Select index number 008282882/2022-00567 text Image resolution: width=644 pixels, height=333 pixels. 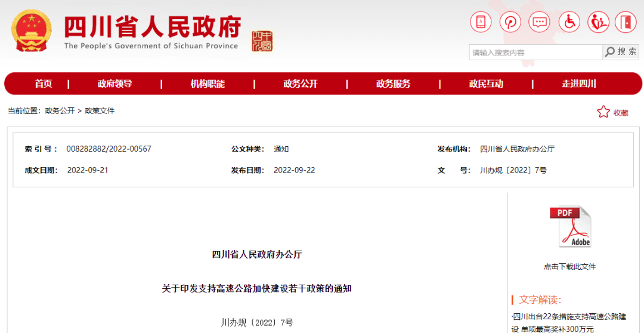point(109,149)
